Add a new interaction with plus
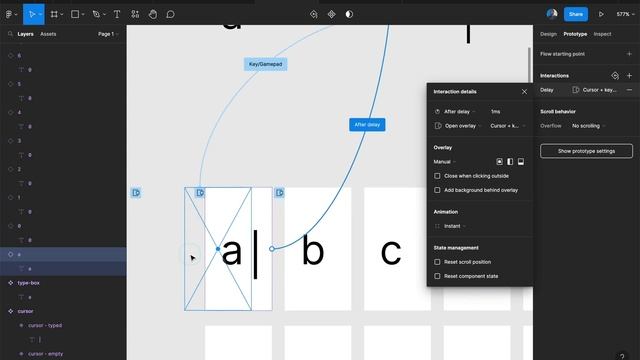Viewport: 640px width, 360px height. click(x=629, y=76)
